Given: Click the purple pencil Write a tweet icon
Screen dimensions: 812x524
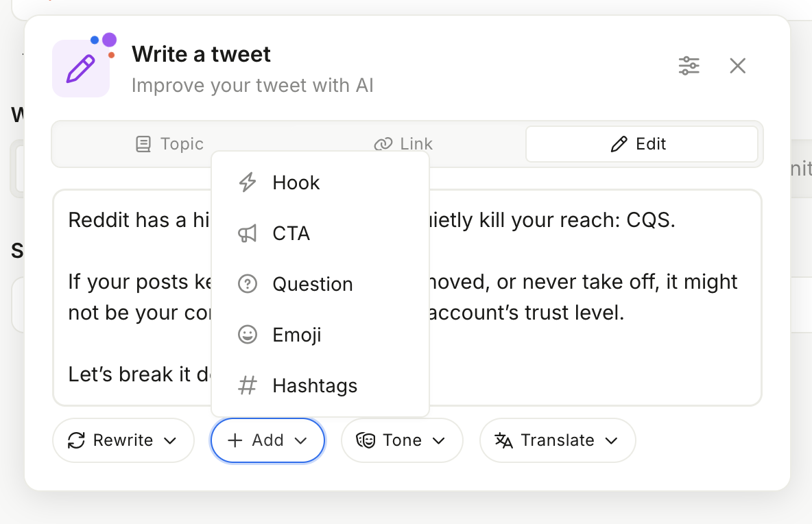Looking at the screenshot, I should (x=81, y=69).
